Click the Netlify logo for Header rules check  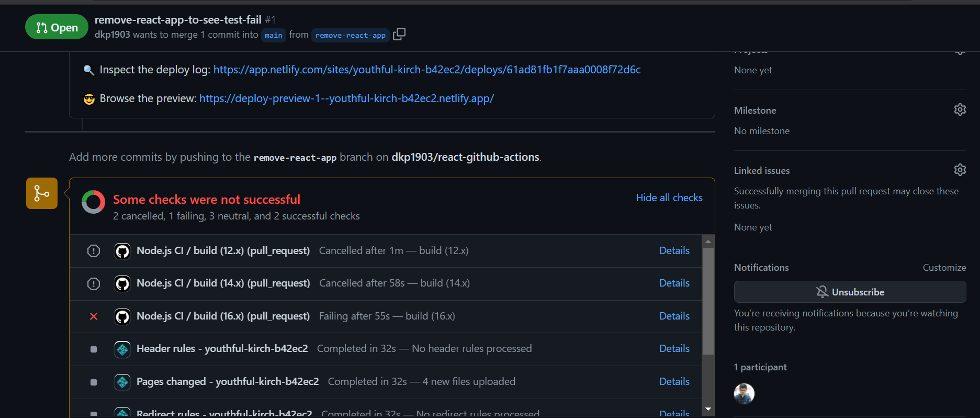[x=122, y=349]
